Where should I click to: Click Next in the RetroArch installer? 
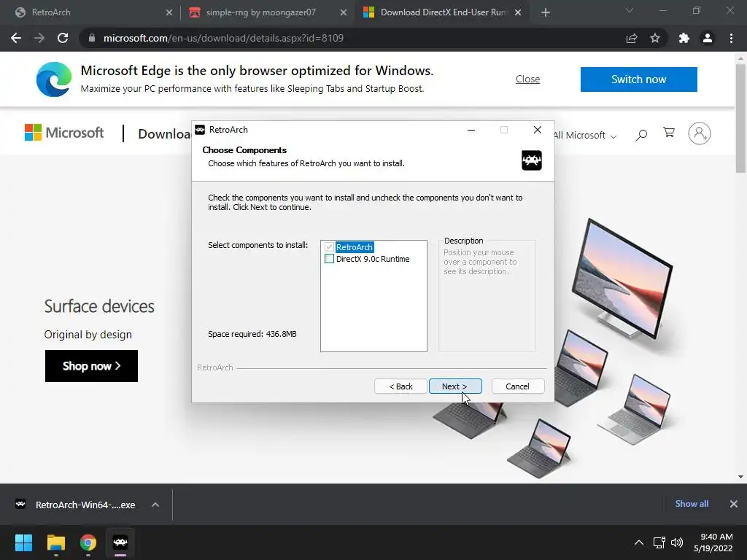455,386
